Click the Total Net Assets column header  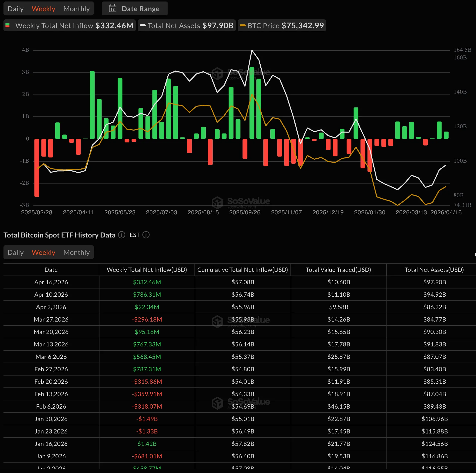pyautogui.click(x=434, y=270)
